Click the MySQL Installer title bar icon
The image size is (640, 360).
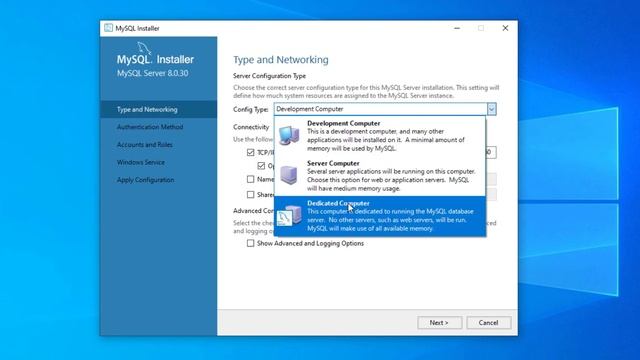[108, 28]
